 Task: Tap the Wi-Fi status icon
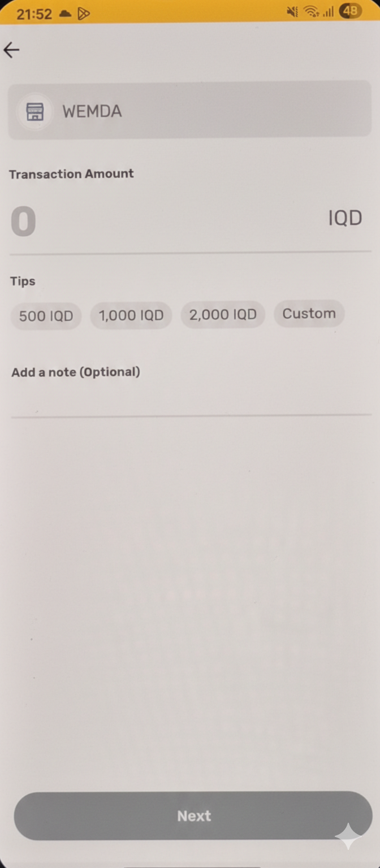311,11
